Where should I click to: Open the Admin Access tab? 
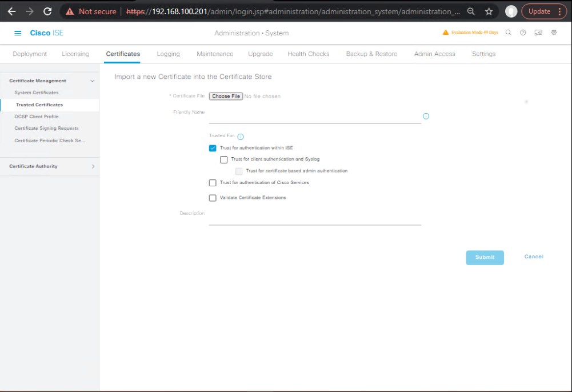click(x=434, y=54)
